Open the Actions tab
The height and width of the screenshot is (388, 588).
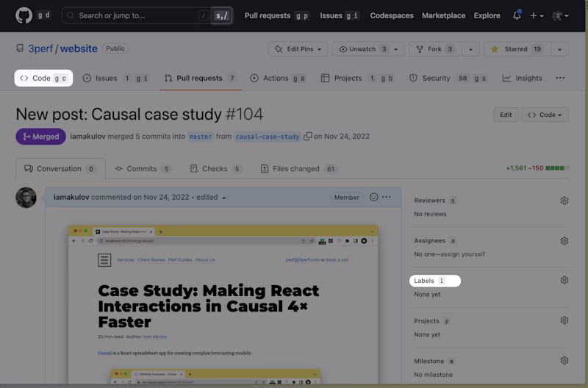click(x=279, y=78)
